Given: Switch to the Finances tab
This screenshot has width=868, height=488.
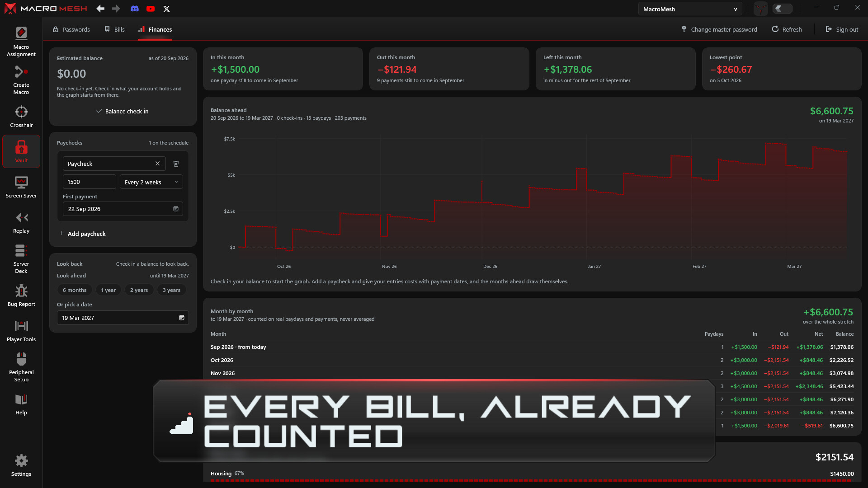Looking at the screenshot, I should [155, 29].
